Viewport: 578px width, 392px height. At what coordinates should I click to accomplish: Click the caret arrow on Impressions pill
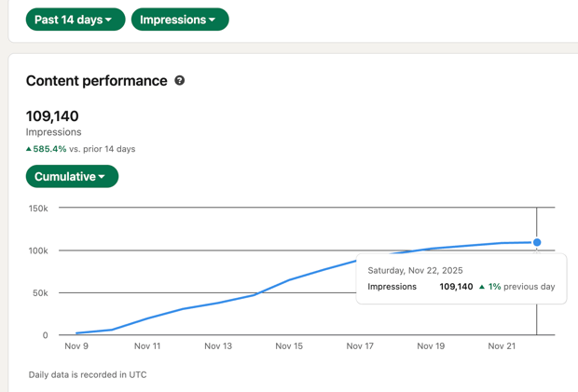click(212, 20)
